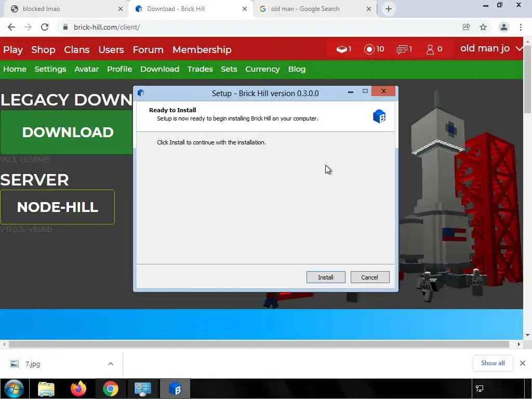Close the Setup dialog with red X
Screen dimensions: 532x399
[x=383, y=91]
